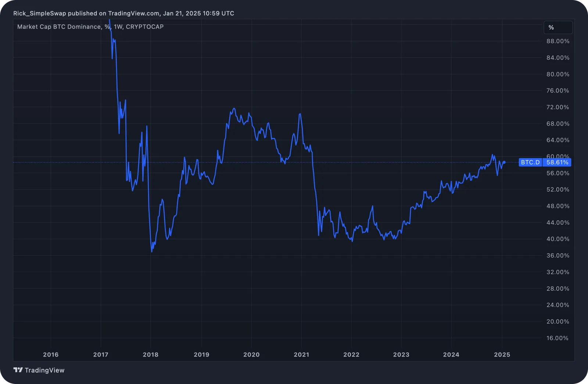
Task: Select the 2019 label on time axis
Action: pyautogui.click(x=201, y=355)
